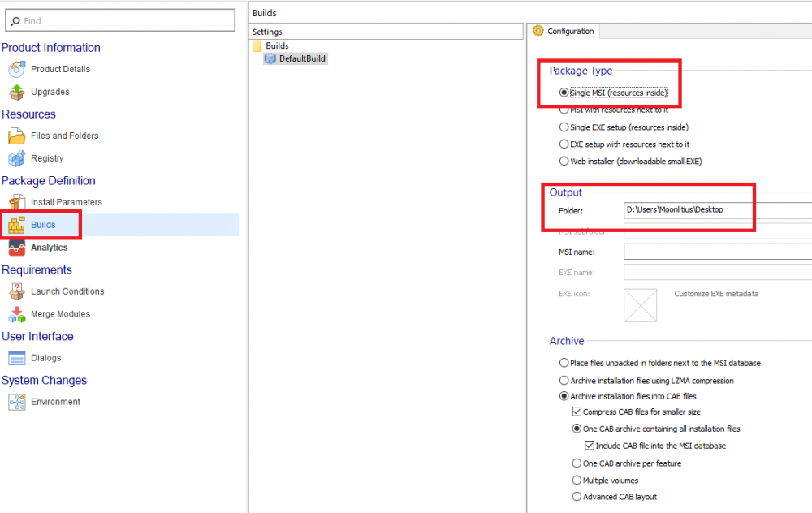The height and width of the screenshot is (513, 812).
Task: Open Launch Conditions icon
Action: [17, 292]
